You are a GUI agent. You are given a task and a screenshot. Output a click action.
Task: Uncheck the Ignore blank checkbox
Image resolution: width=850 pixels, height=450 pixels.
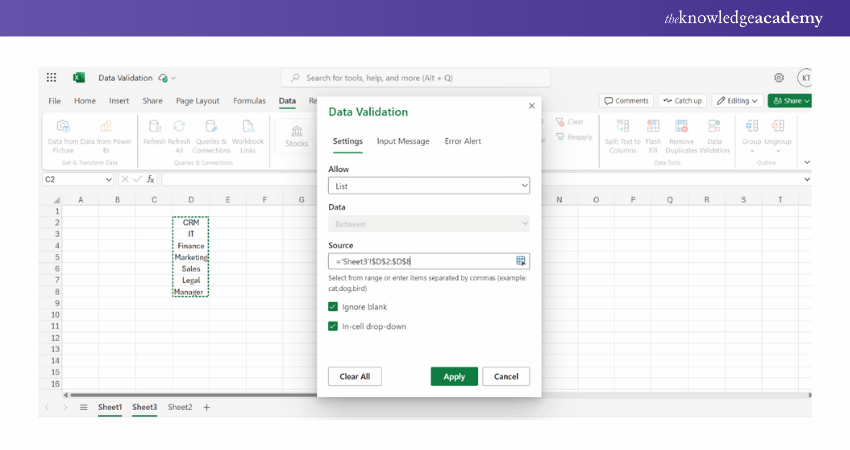[x=333, y=307]
